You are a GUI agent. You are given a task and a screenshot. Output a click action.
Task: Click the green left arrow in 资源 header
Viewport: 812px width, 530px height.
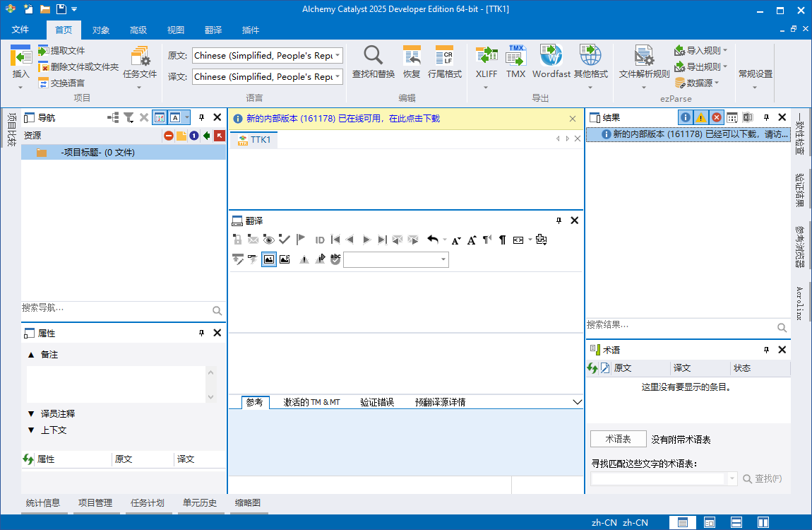pos(207,136)
